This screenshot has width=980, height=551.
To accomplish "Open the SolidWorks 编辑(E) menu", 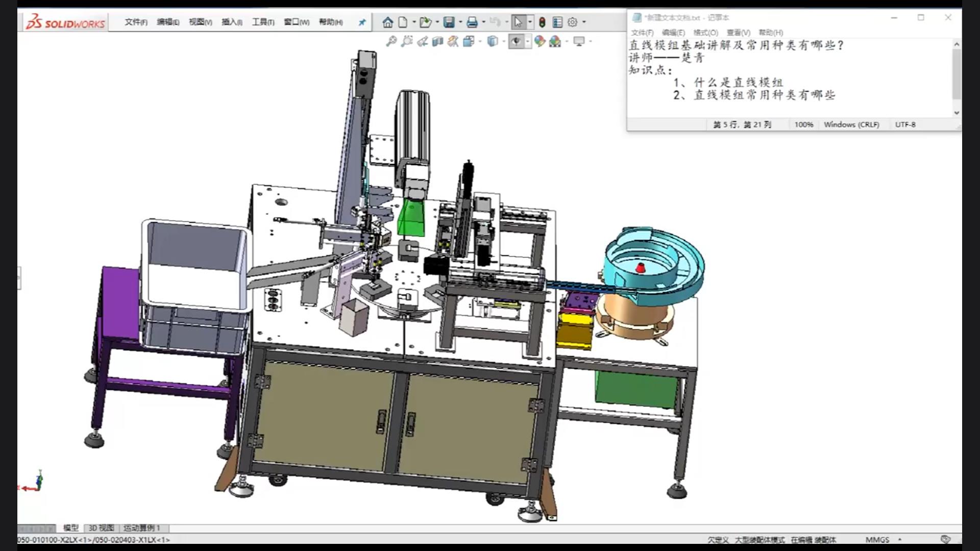I will [x=168, y=22].
